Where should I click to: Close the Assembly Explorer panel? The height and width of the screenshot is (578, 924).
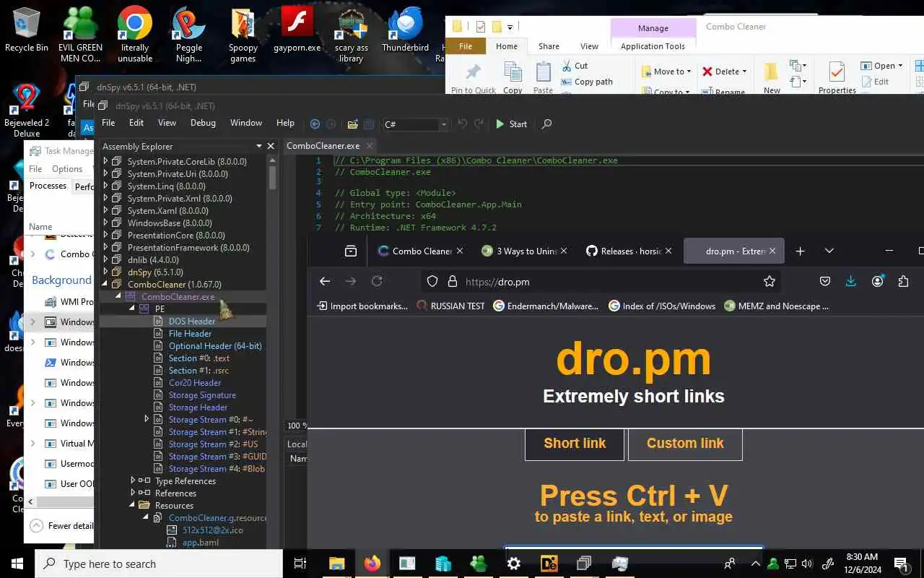271,146
